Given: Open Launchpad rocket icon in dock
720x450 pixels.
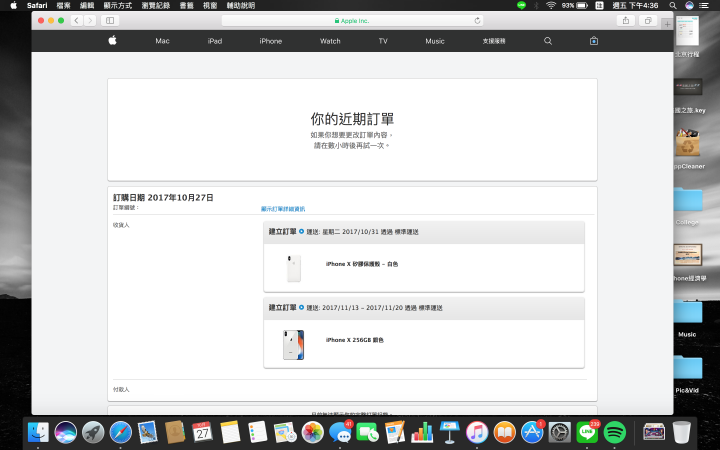Looking at the screenshot, I should [93, 432].
